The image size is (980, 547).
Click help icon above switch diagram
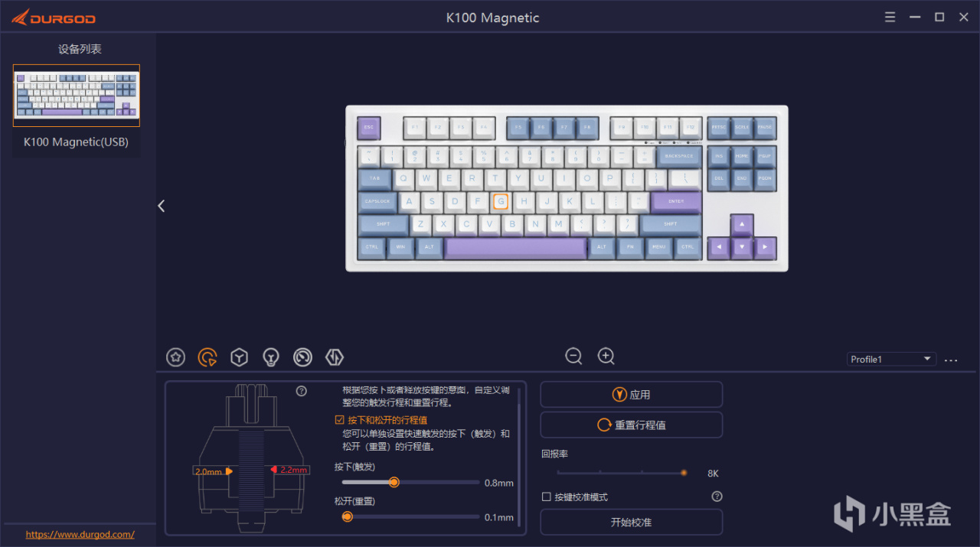[302, 391]
